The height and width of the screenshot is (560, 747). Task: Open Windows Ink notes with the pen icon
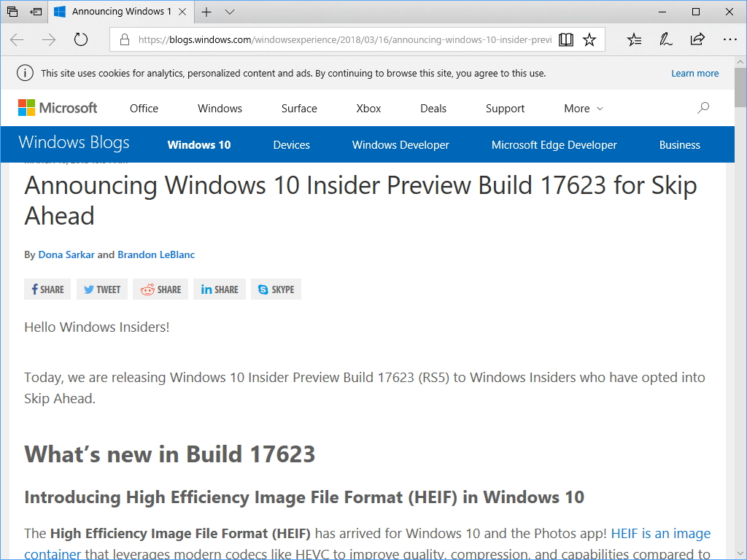click(x=665, y=39)
